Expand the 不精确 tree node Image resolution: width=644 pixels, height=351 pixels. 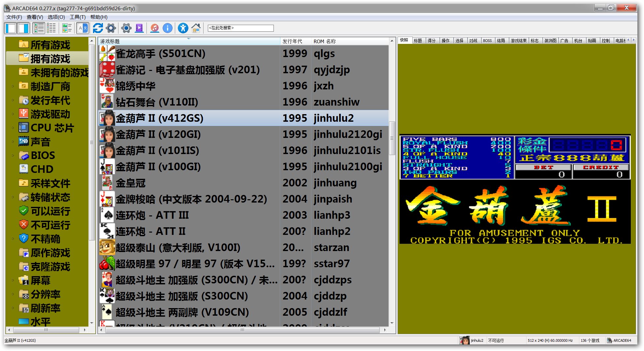[13, 239]
